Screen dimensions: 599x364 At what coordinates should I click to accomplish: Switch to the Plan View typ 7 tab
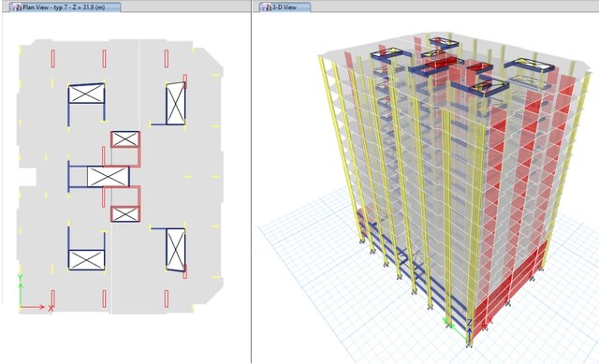64,7
